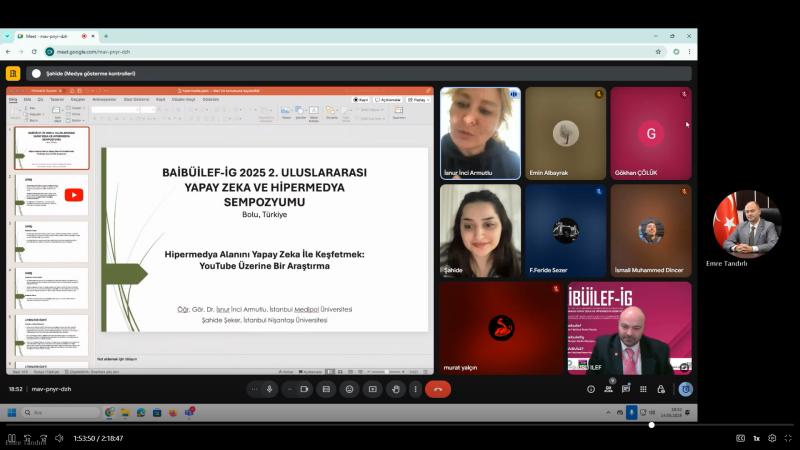The height and width of the screenshot is (450, 800).
Task: Show hidden system tray icons chevron
Action: click(x=608, y=412)
